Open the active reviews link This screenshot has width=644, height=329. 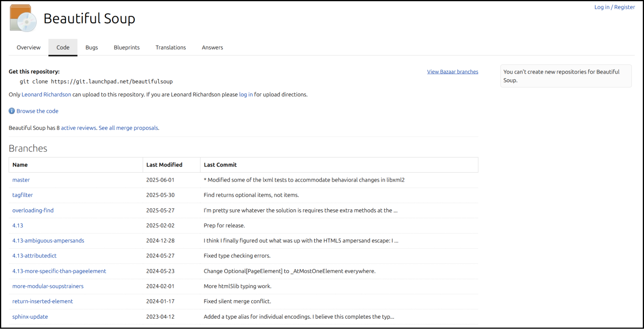(x=79, y=128)
